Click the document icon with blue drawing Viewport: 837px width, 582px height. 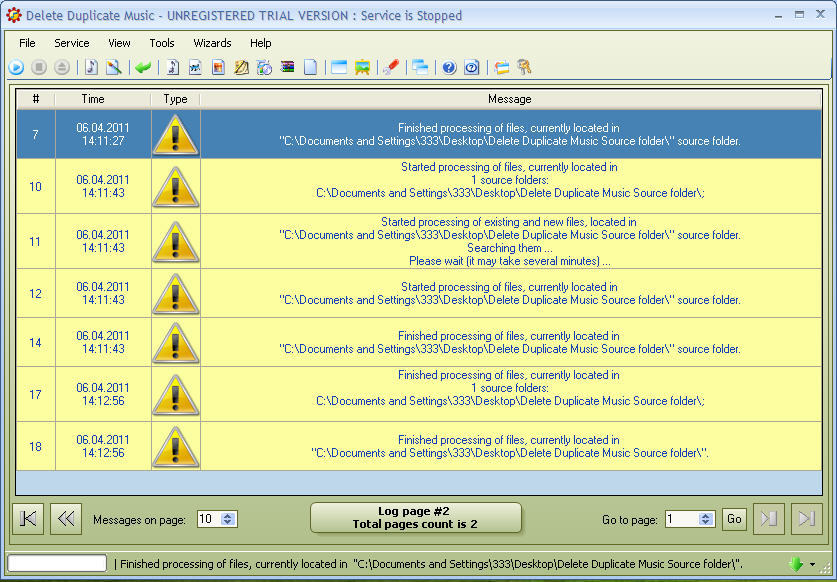click(195, 67)
